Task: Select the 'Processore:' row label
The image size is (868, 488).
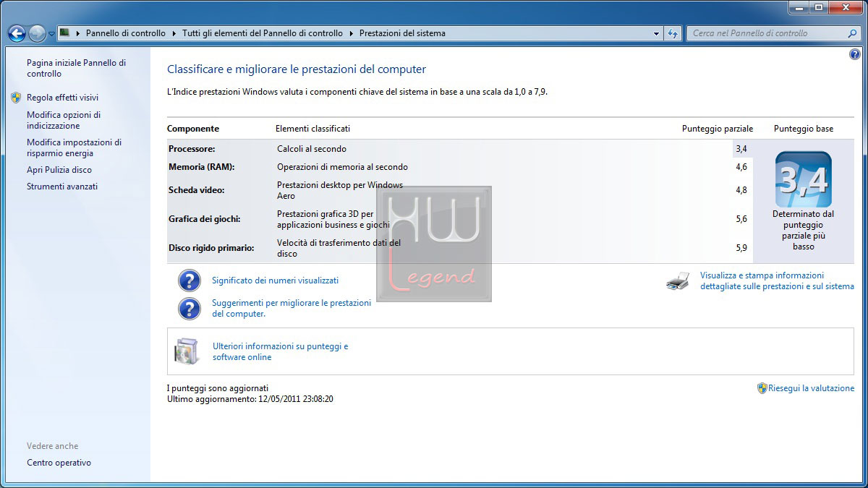Action: tap(192, 149)
